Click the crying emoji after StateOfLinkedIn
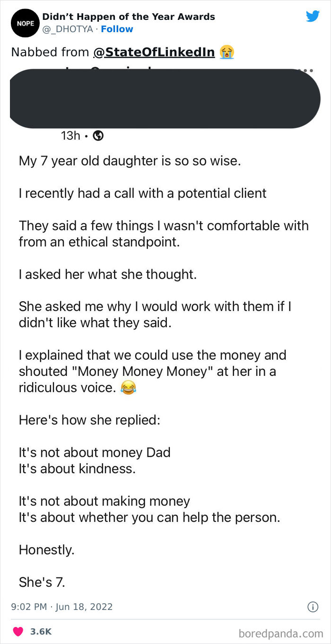331x644 pixels. point(227,52)
